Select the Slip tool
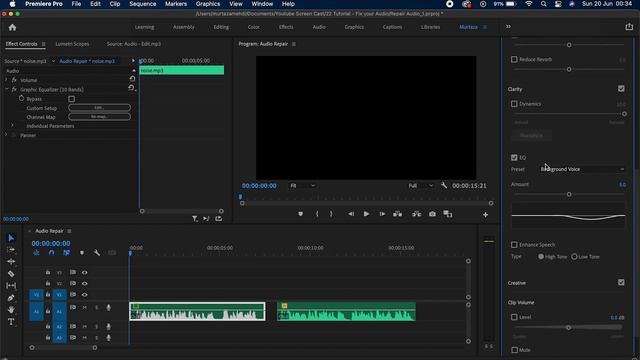The width and height of the screenshot is (640, 360). [x=11, y=286]
